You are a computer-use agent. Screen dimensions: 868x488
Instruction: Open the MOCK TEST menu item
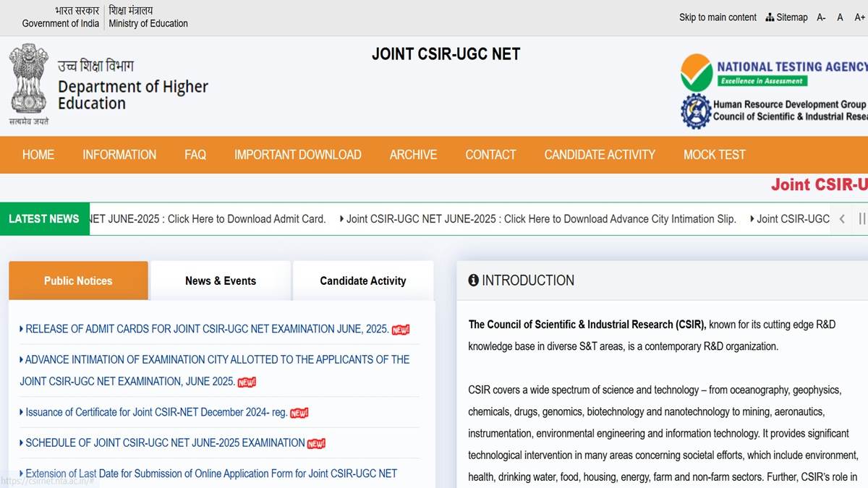pos(714,155)
